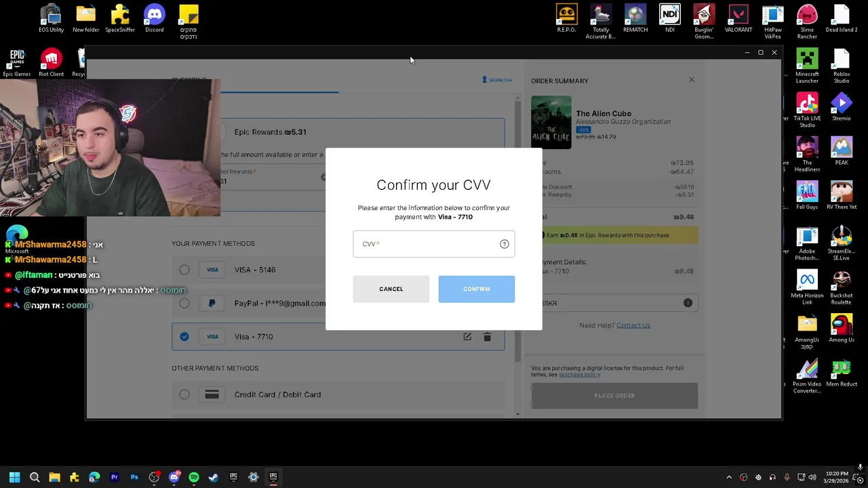Open Buckshot Roulette desktop icon
Viewport: 868px width, 488px height.
(x=842, y=287)
